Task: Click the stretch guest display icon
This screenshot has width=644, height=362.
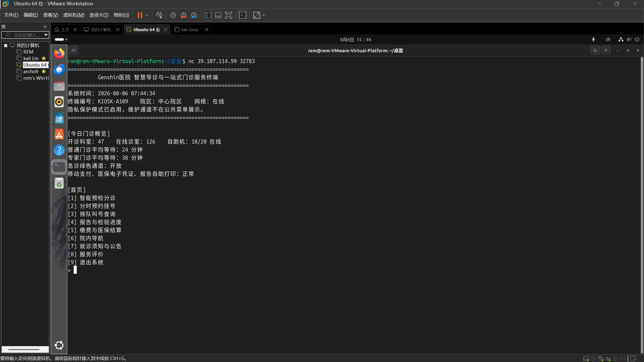Action: (257, 15)
